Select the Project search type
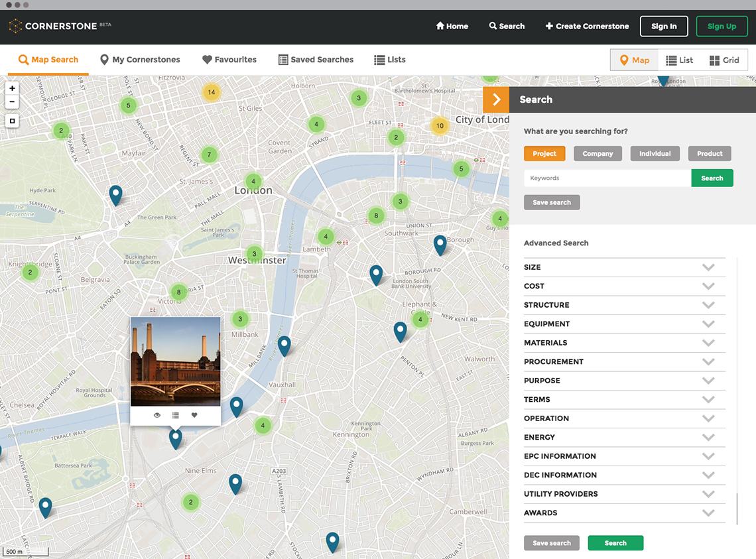 click(x=544, y=153)
